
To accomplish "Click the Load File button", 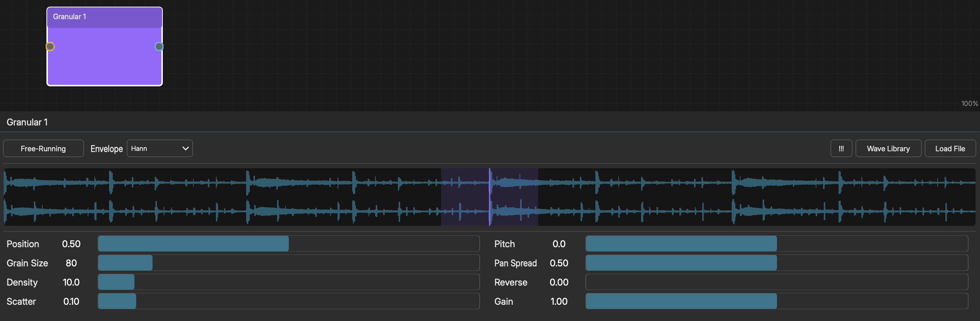I will (950, 148).
